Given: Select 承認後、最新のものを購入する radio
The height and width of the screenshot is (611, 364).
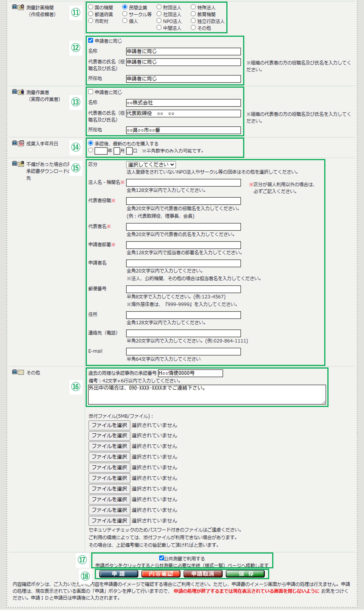Looking at the screenshot, I should click(x=90, y=143).
